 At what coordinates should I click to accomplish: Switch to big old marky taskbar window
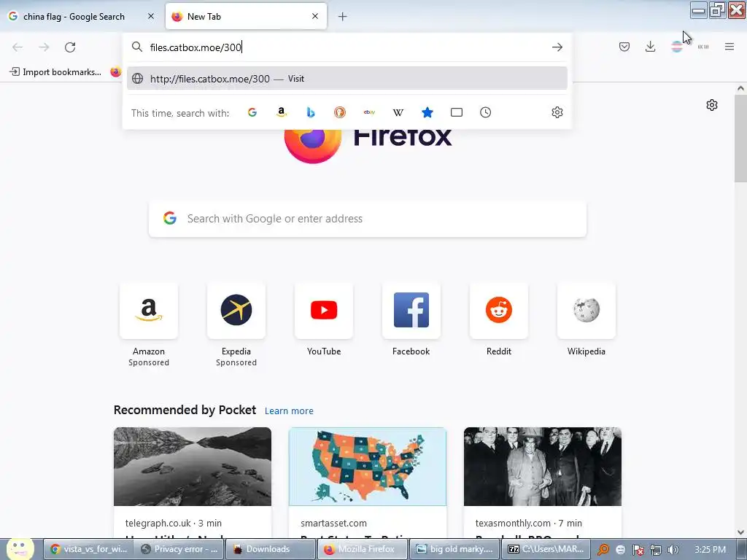(x=454, y=549)
